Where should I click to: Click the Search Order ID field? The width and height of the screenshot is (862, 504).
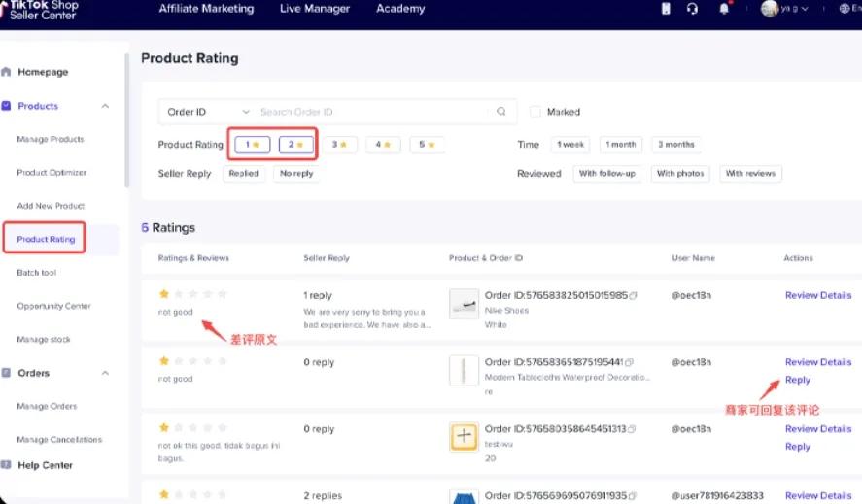tap(374, 112)
